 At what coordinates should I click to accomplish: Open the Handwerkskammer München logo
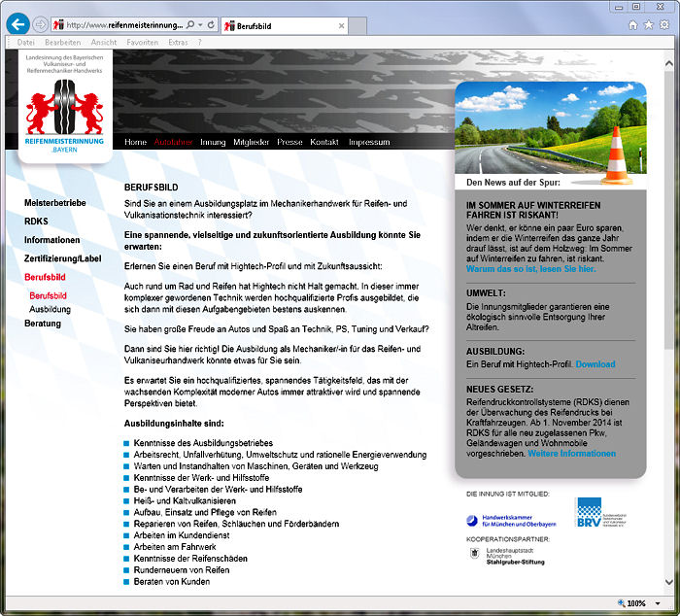(x=511, y=521)
